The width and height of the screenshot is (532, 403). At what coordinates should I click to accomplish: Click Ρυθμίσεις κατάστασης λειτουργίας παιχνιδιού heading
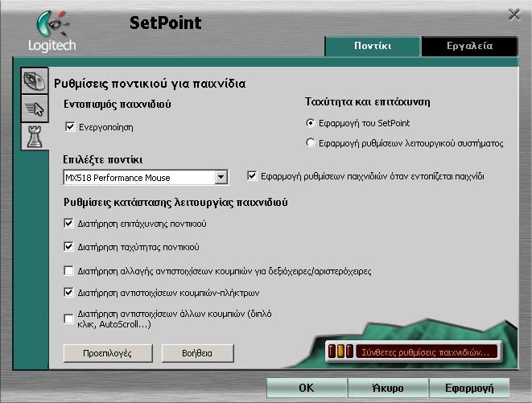175,203
